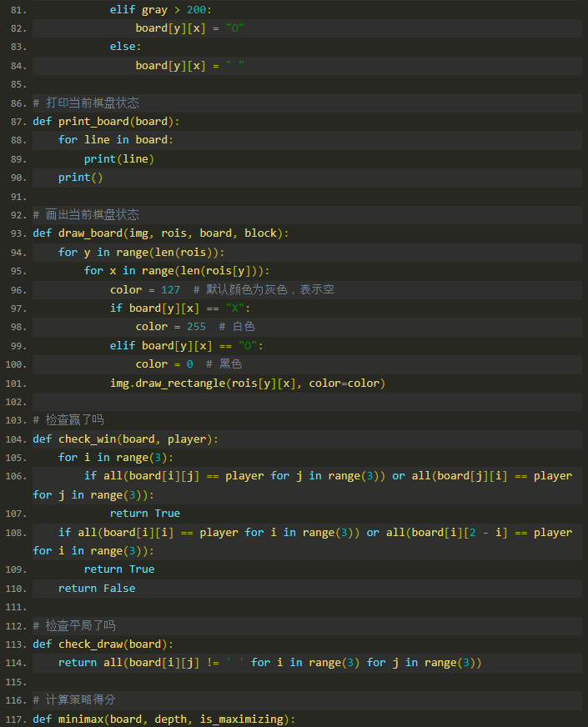588x727 pixels.
Task: Click the comment '# 计算策略得分'
Action: coord(74,700)
